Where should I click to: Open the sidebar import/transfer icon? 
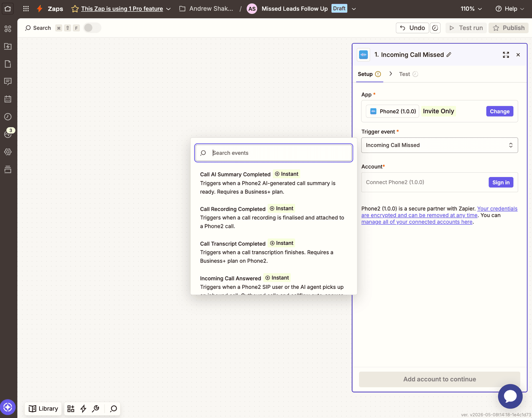(x=8, y=46)
